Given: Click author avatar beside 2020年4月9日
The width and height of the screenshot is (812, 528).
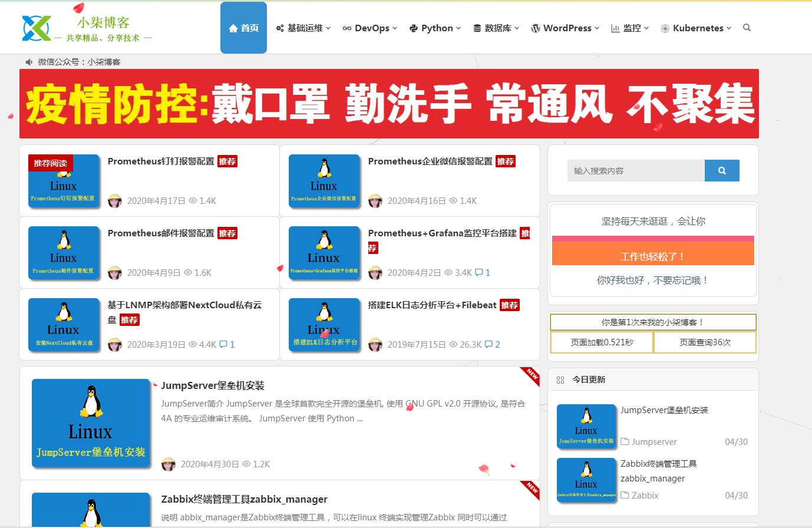Looking at the screenshot, I should tap(115, 273).
